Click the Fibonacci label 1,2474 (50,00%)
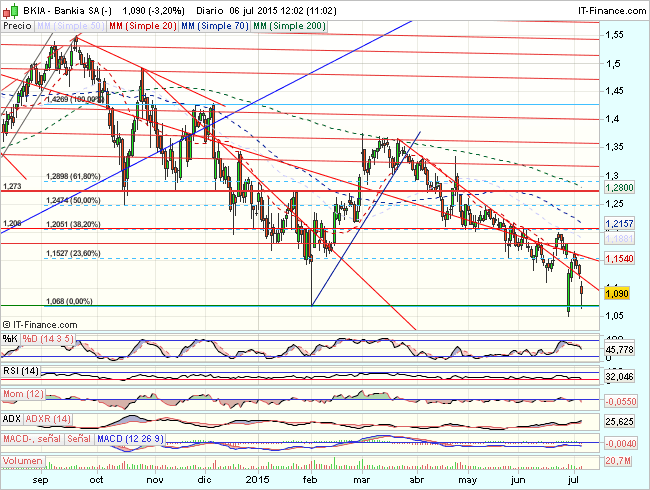This screenshot has width=650, height=490. [x=73, y=200]
